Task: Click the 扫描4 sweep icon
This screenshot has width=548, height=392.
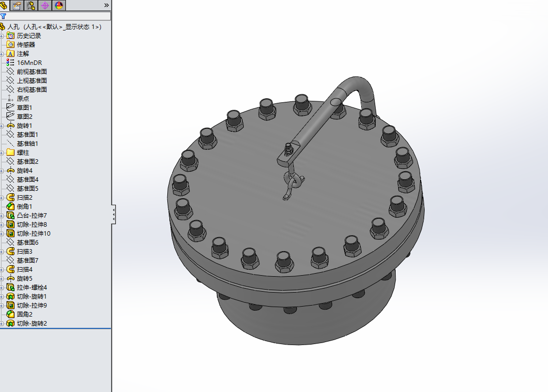Action: click(10, 269)
